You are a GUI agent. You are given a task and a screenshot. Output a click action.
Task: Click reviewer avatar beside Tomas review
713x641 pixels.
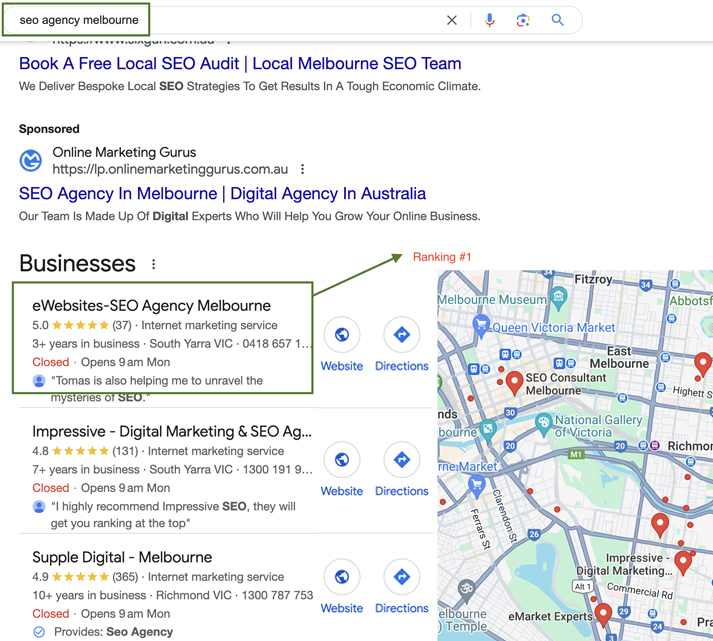pos(39,381)
